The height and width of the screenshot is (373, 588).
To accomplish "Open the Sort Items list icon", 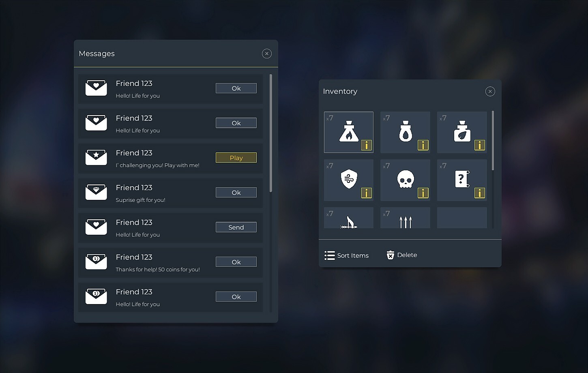I will click(329, 255).
